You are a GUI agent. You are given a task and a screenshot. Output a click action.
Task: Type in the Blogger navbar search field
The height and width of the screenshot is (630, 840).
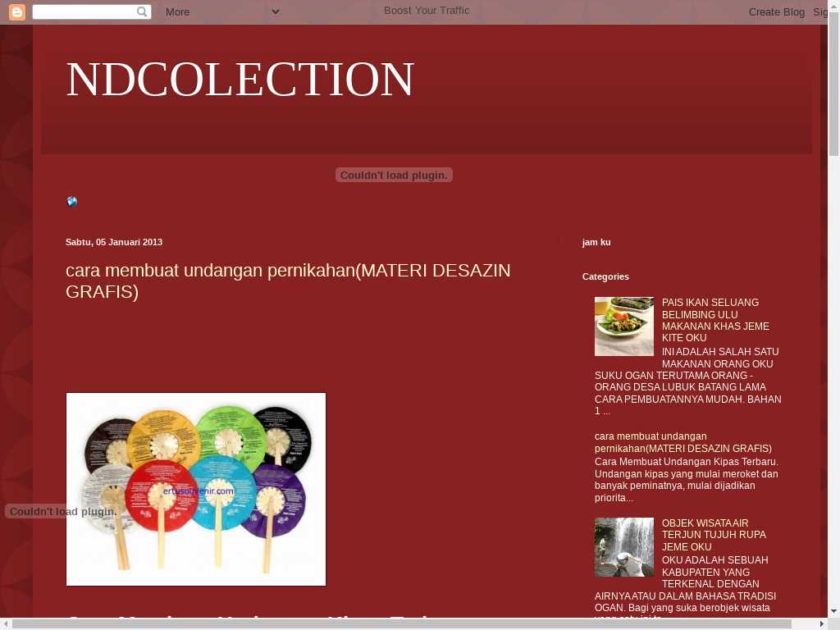(x=84, y=11)
